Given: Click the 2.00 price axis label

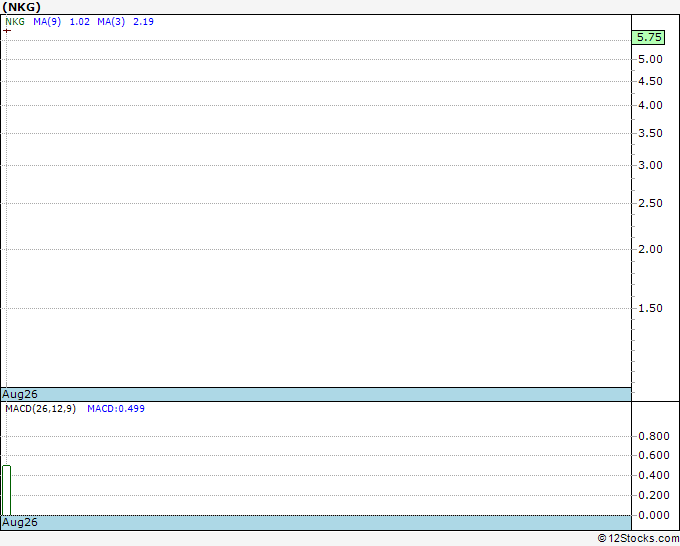Looking at the screenshot, I should point(650,249).
